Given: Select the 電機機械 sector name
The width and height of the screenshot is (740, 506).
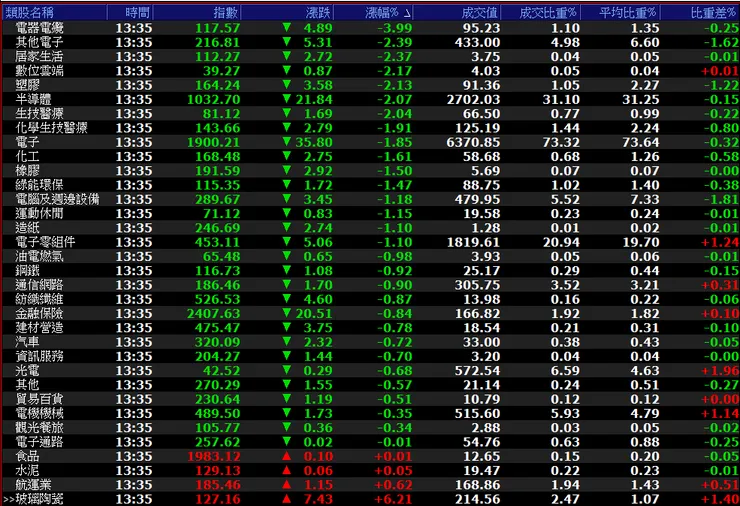Looking at the screenshot, I should (39, 413).
